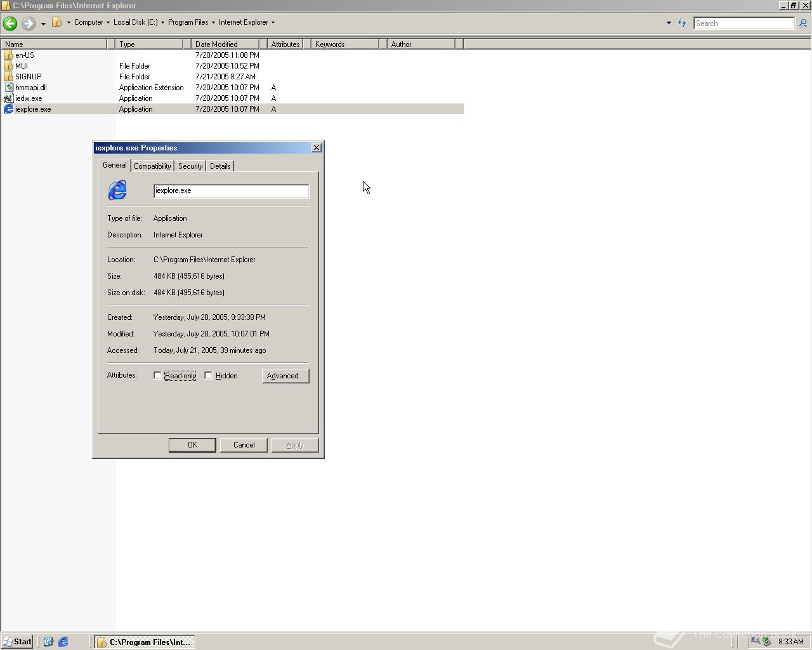
Task: Sort by Date Modified column header
Action: coord(225,44)
